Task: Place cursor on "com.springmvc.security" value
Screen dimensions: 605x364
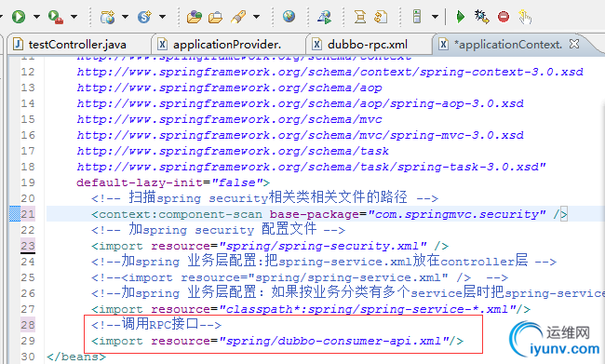Action: tap(457, 214)
